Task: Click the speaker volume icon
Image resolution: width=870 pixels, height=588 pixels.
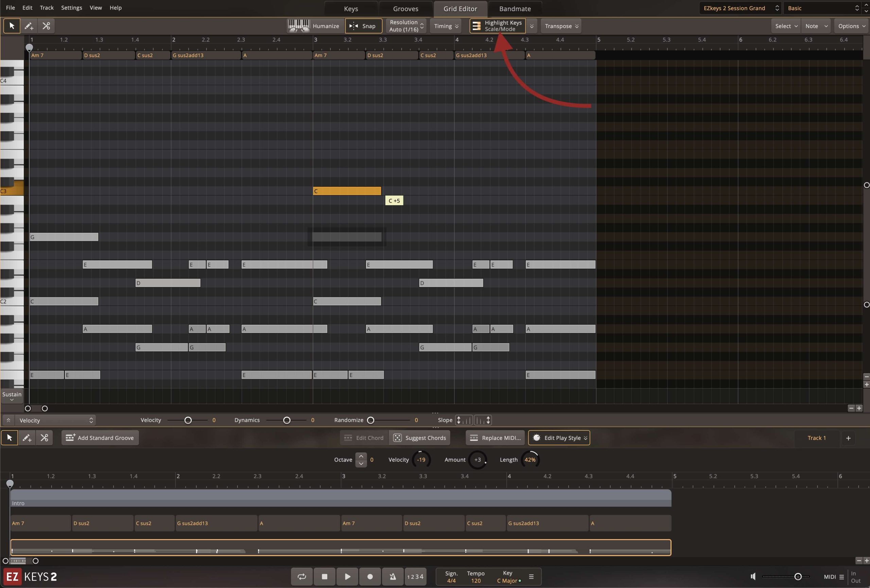Action: [753, 576]
